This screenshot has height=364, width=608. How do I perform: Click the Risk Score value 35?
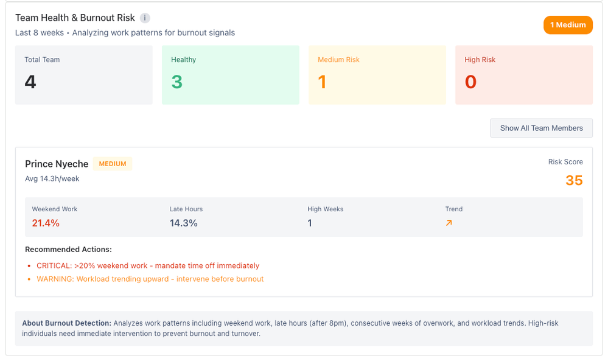coord(573,181)
